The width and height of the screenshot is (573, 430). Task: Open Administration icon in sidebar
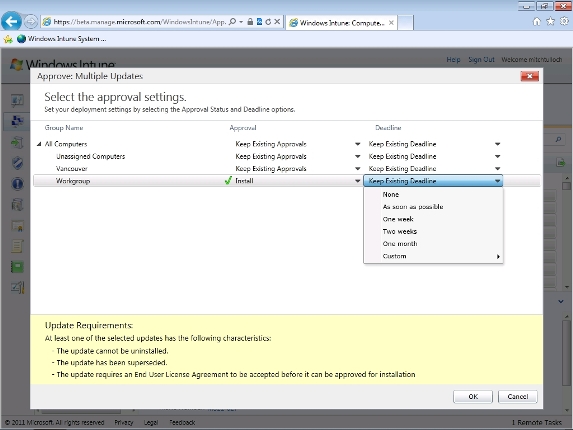tap(17, 288)
